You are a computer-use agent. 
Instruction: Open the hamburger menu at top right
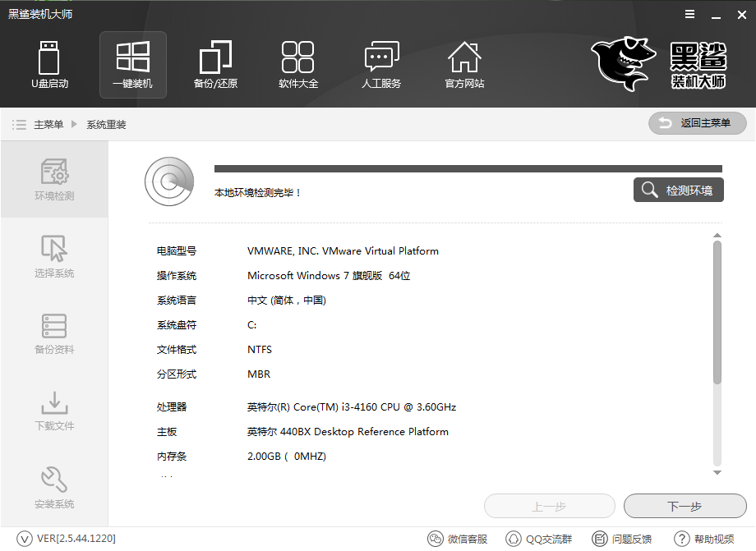point(689,13)
